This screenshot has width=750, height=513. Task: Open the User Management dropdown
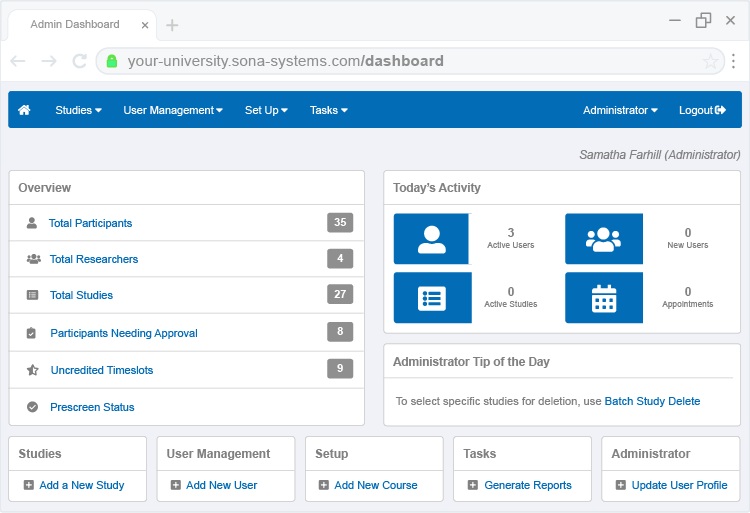(172, 110)
